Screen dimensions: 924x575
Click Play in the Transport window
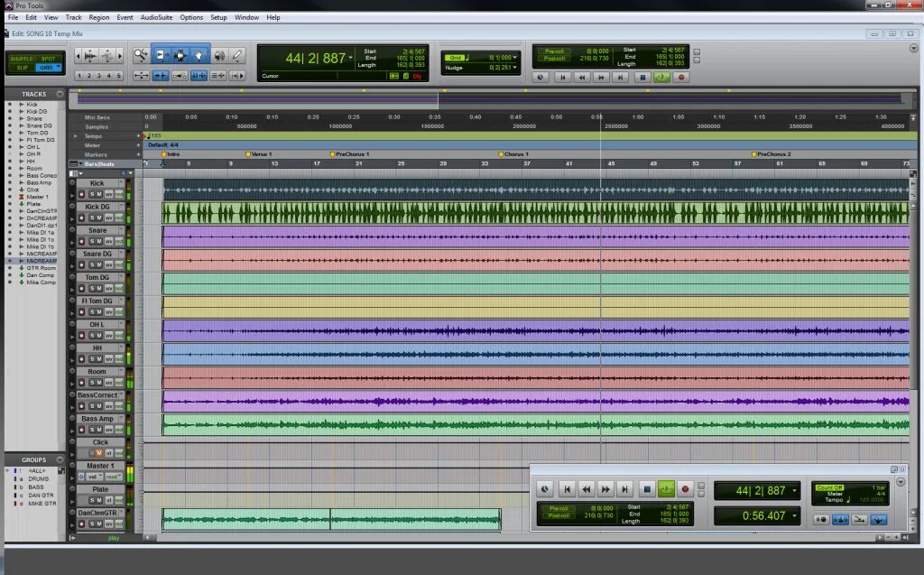[x=666, y=487]
